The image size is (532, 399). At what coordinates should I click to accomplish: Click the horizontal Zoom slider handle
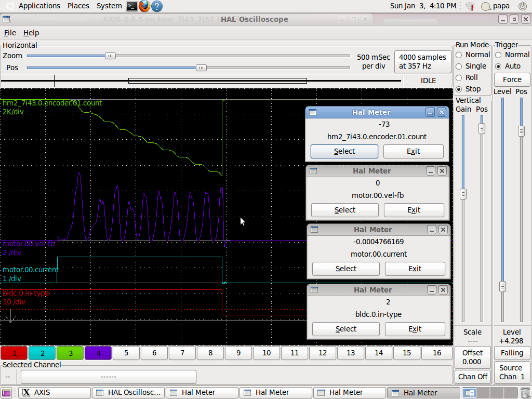[x=110, y=56]
